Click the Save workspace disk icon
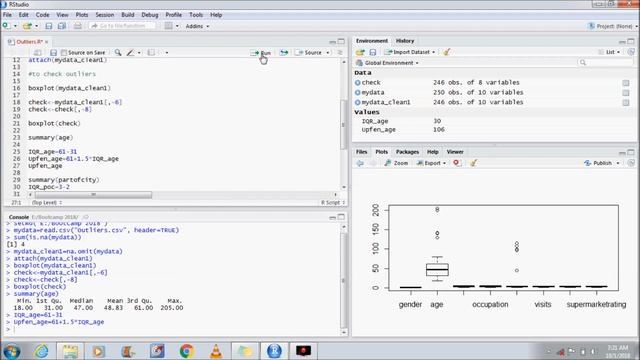 [373, 52]
